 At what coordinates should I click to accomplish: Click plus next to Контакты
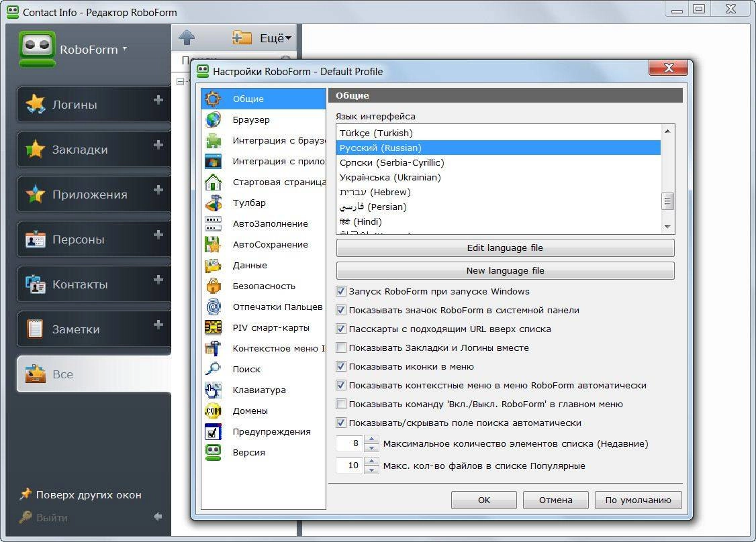coord(158,280)
